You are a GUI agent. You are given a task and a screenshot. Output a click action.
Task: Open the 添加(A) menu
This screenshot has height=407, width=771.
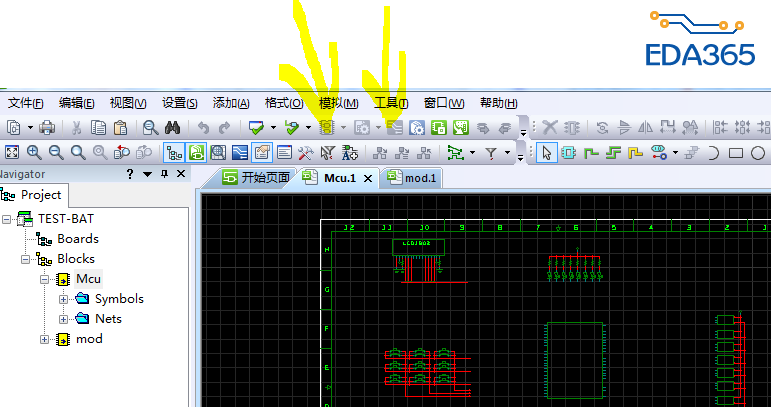(x=231, y=103)
